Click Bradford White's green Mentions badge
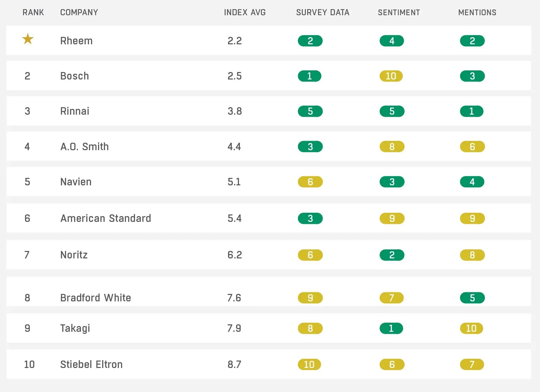Viewport: 540px width, 392px height. (472, 298)
